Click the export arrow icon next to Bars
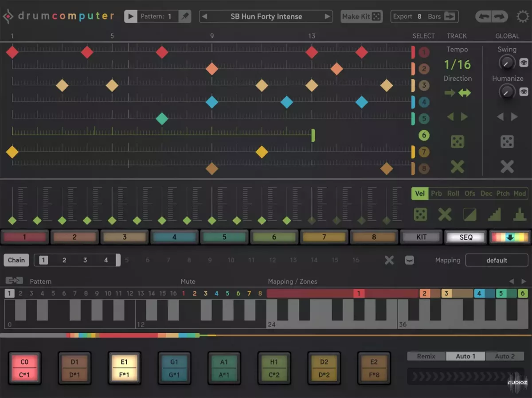 click(x=450, y=16)
